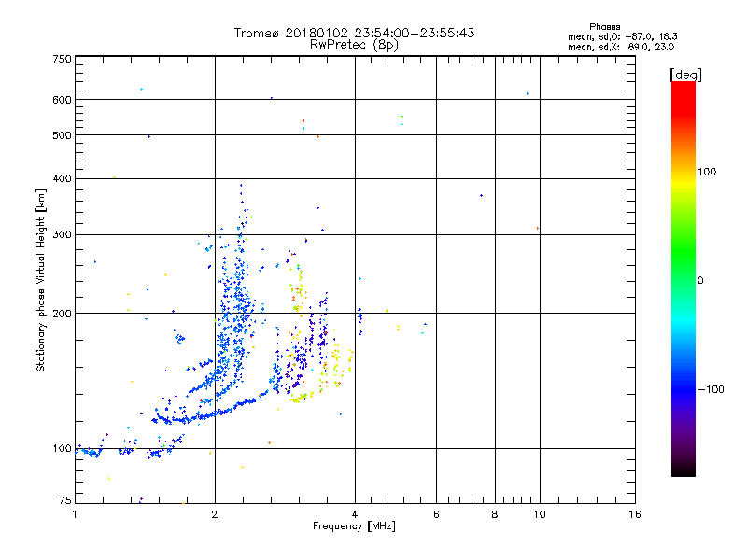The image size is (747, 560).
Task: Click the x-axis tick label '2'
Action: [215, 514]
